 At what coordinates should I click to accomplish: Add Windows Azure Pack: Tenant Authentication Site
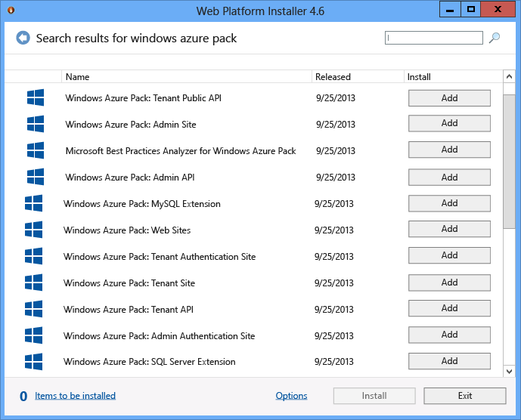(x=449, y=255)
